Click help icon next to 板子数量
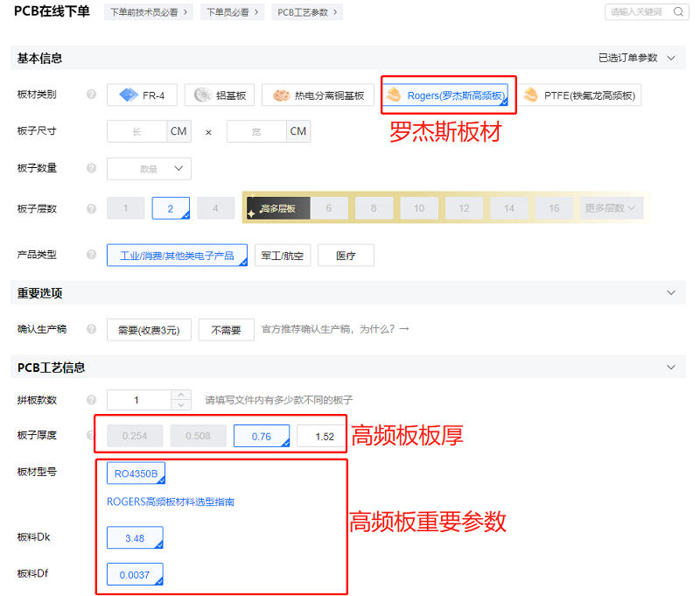This screenshot has width=700, height=596. [91, 168]
